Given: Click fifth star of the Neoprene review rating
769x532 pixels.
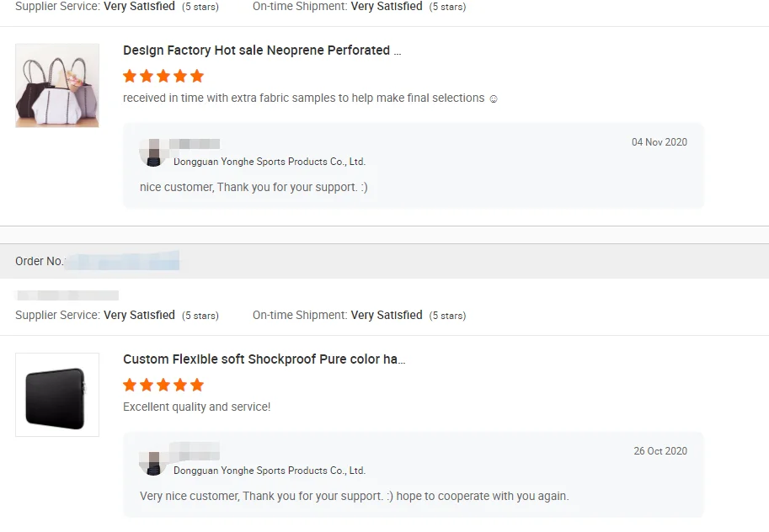Looking at the screenshot, I should pos(197,77).
